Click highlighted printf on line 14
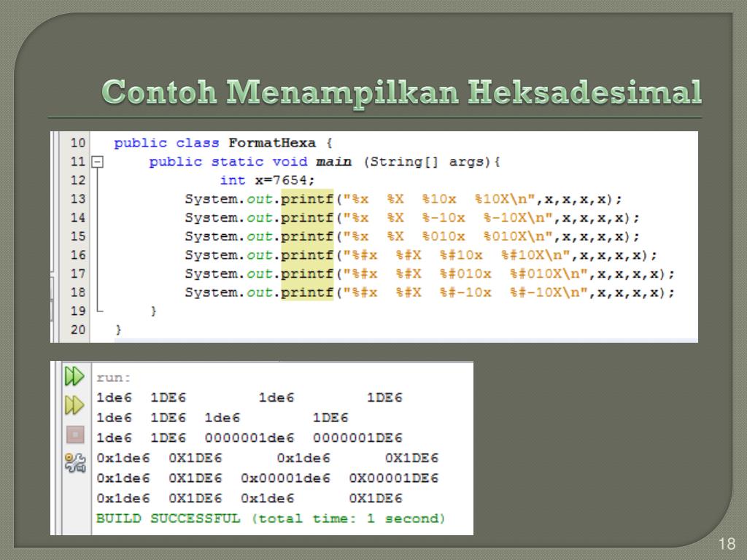The image size is (747, 560). click(x=307, y=217)
